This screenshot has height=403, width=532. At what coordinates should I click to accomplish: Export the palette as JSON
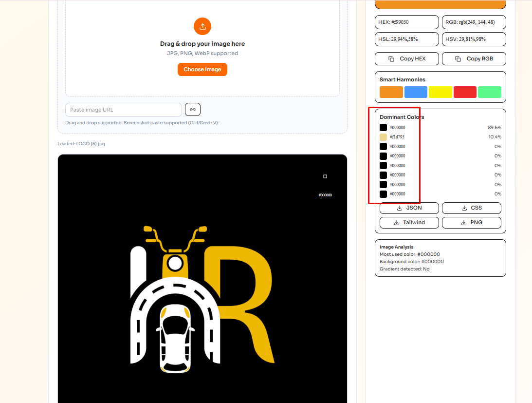[x=409, y=208]
